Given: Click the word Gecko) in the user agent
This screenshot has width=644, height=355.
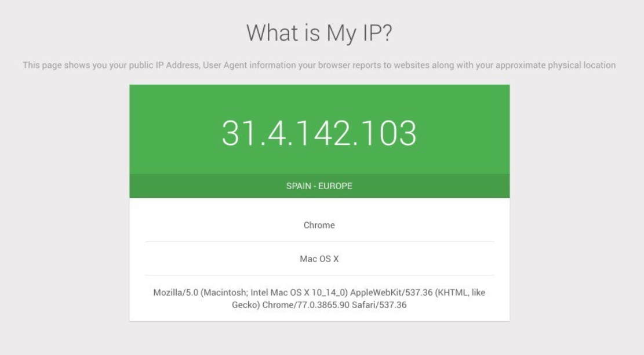Looking at the screenshot, I should [246, 305].
